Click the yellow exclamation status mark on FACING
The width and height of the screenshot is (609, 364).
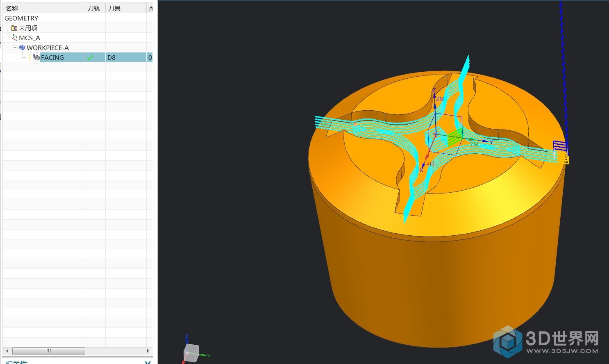[30, 57]
